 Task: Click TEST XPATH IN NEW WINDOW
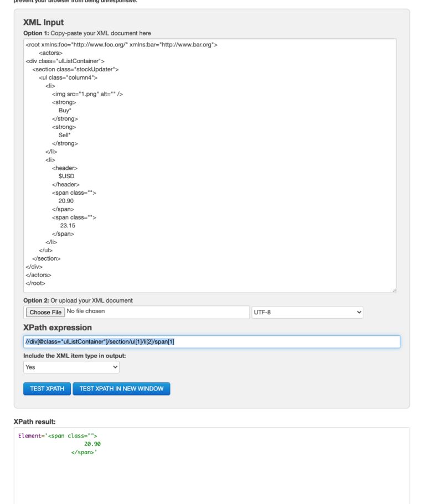121,388
